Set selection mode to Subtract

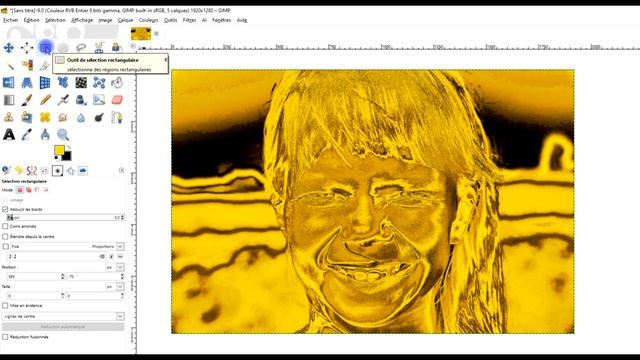pyautogui.click(x=37, y=190)
